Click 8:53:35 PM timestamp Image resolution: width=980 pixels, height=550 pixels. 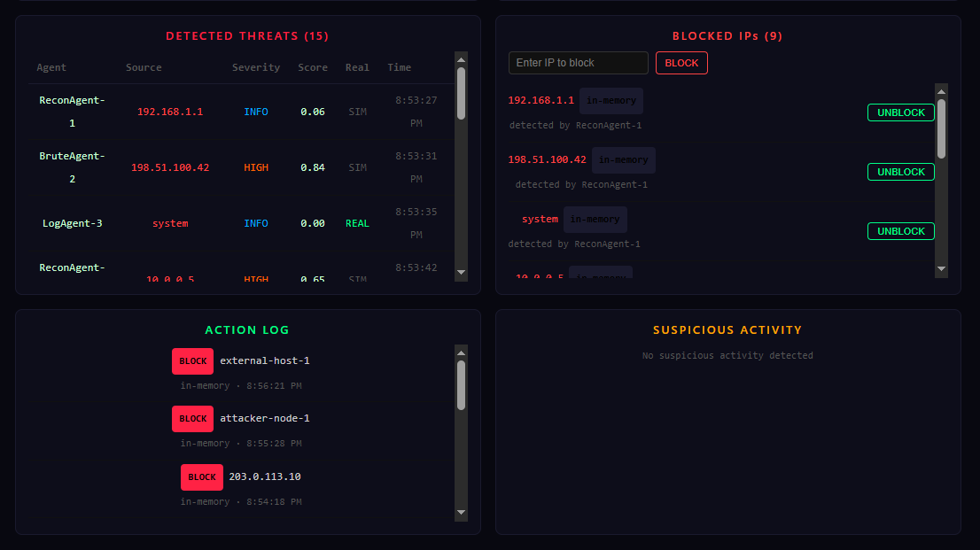416,223
